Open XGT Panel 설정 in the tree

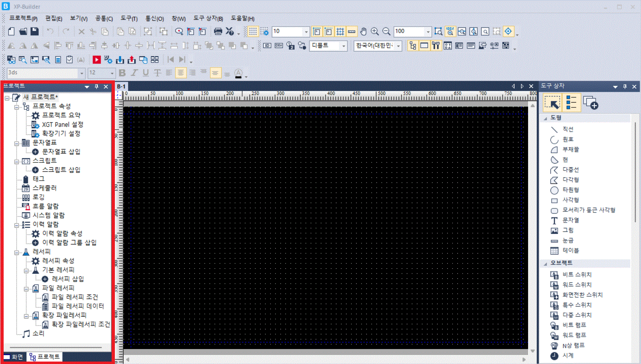tap(63, 124)
